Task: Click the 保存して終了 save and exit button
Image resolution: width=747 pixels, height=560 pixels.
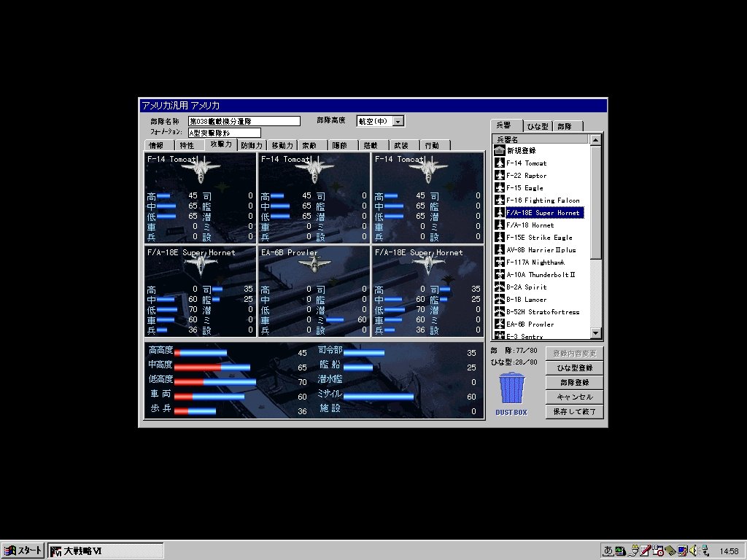Action: pos(575,411)
